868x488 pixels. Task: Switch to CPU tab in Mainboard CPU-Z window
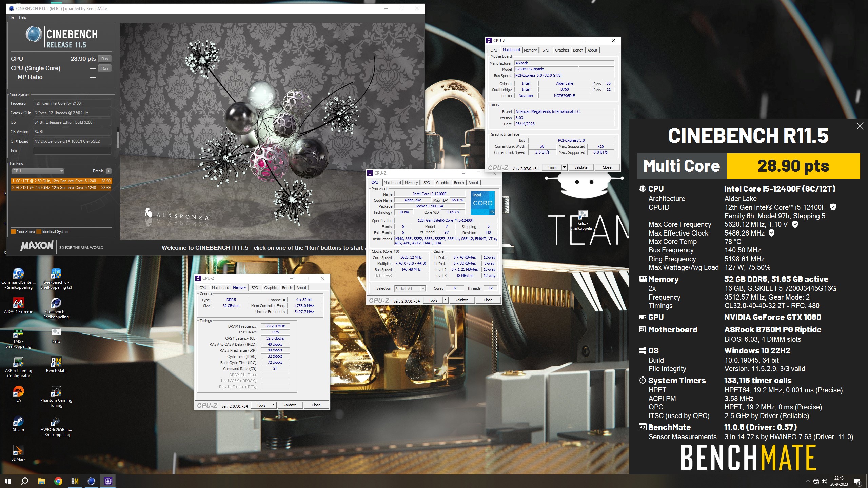tap(494, 50)
